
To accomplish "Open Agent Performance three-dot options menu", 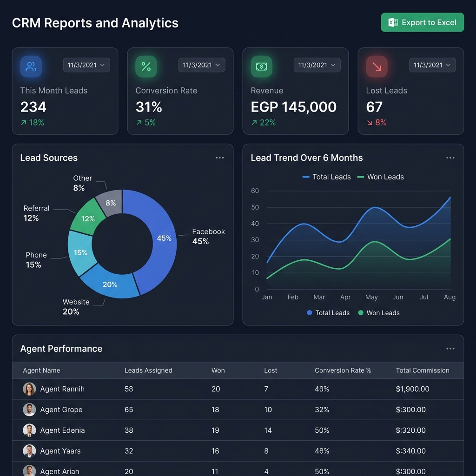I will coord(450,349).
